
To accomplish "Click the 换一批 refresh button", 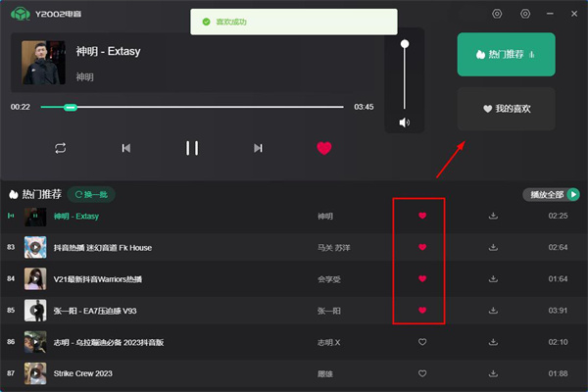I will click(x=90, y=194).
